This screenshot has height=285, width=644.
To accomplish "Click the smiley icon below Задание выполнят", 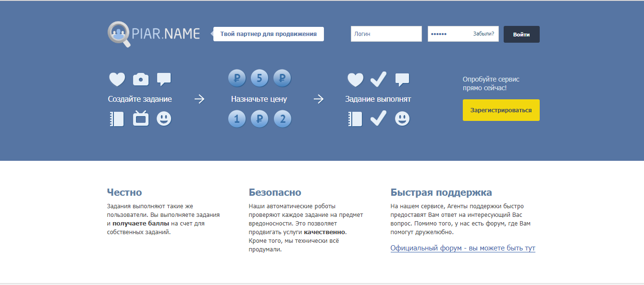I will coord(402,119).
